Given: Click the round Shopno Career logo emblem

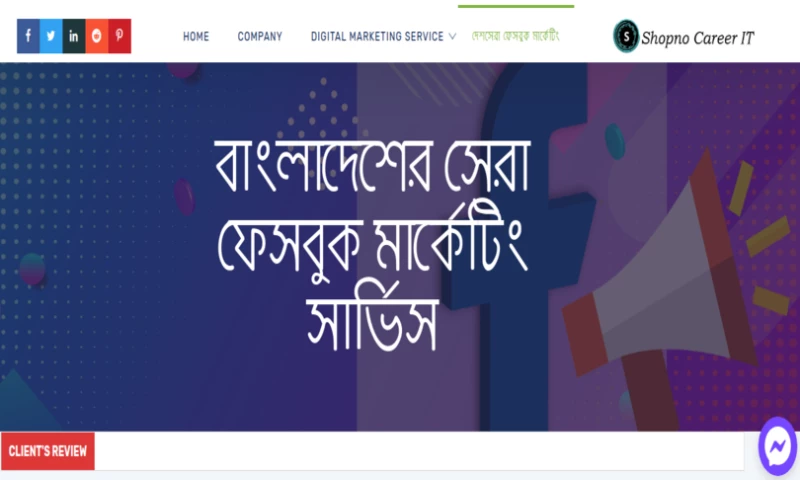Looking at the screenshot, I should coord(626,36).
